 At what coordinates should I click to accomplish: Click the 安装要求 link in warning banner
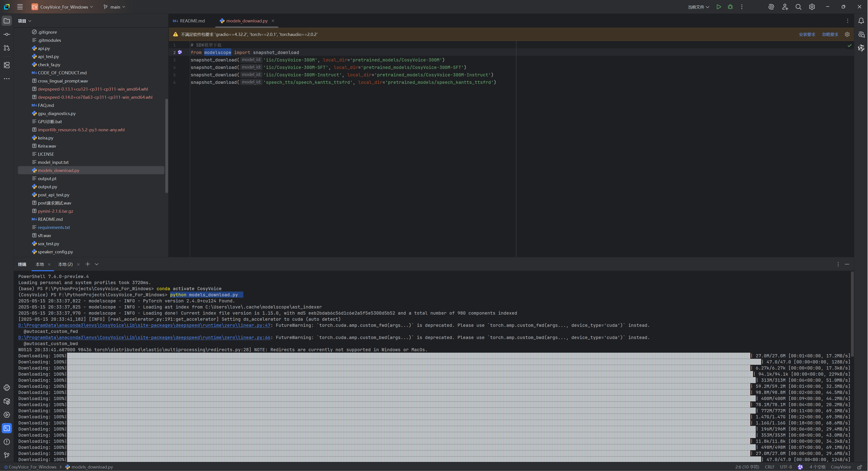pos(807,34)
